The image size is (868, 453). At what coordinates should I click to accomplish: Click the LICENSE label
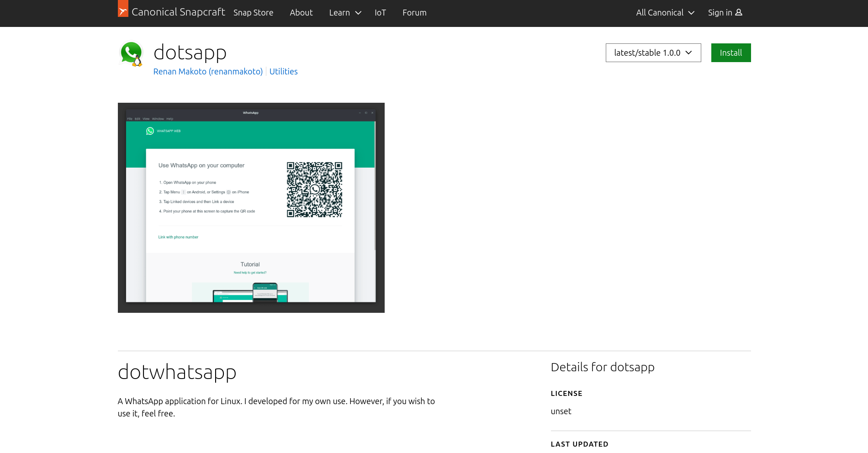[566, 394]
